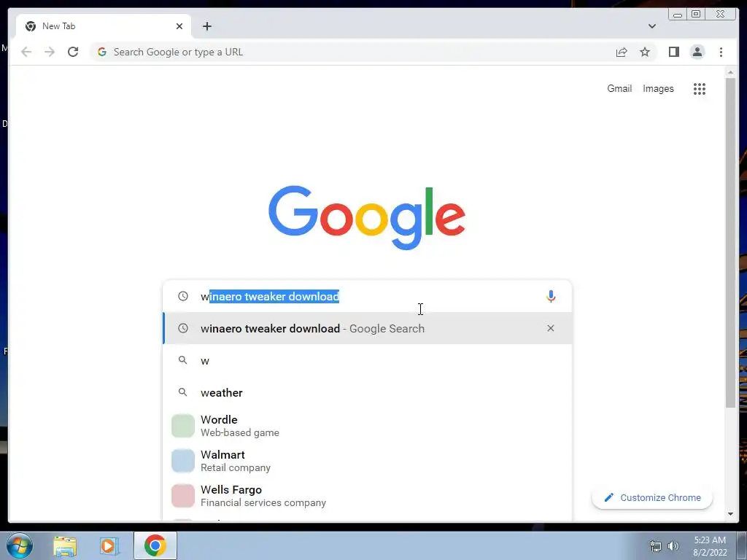Click clock icon in search box
This screenshot has height=560, width=747.
pyautogui.click(x=183, y=296)
